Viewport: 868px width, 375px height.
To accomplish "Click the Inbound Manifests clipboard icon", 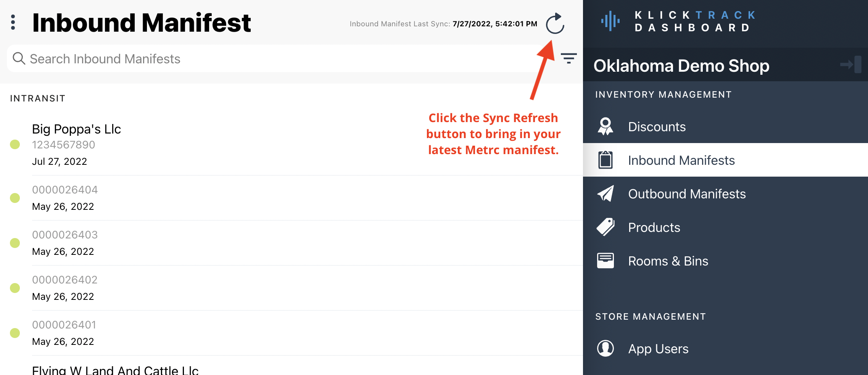I will click(x=606, y=160).
